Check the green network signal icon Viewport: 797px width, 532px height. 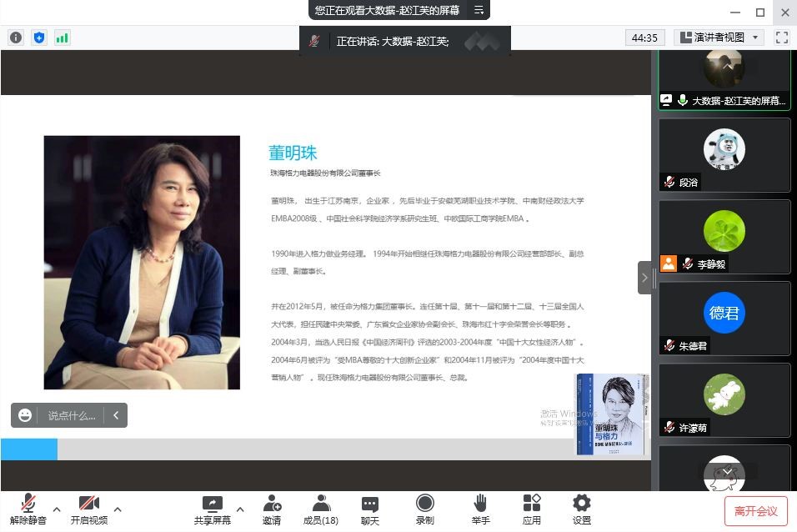click(x=62, y=38)
